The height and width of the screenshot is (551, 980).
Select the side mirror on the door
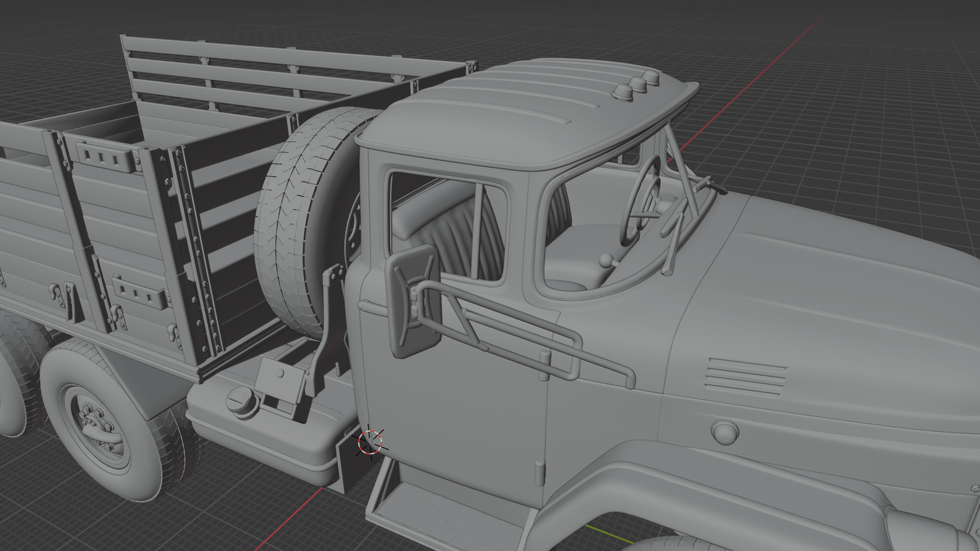coord(413,301)
